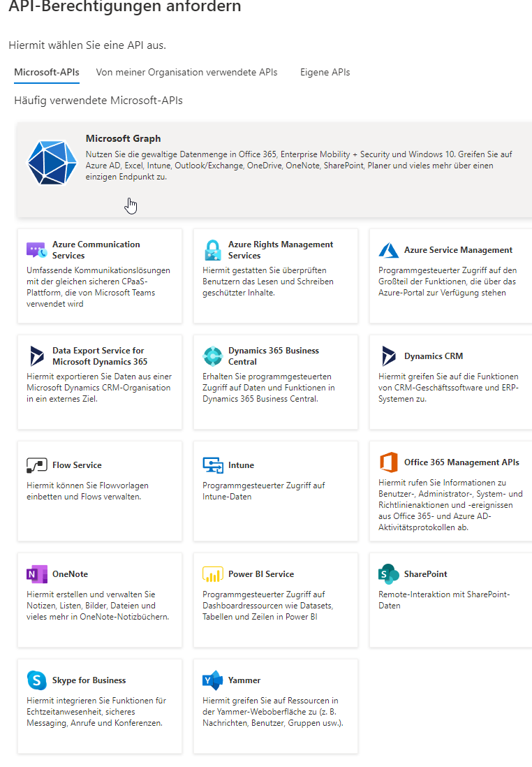Select the Microsoft Graph title link
This screenshot has height=767, width=532.
pyautogui.click(x=124, y=139)
